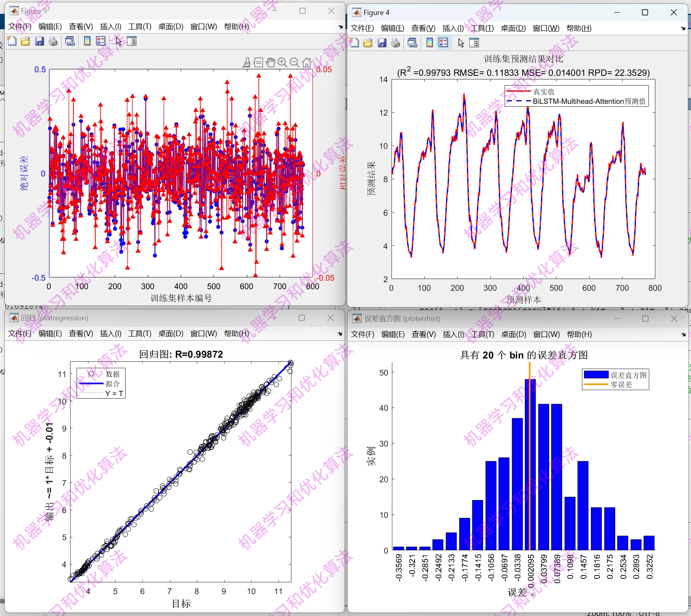Click the Restore View home icon above Figure 9 axes

coord(307,62)
